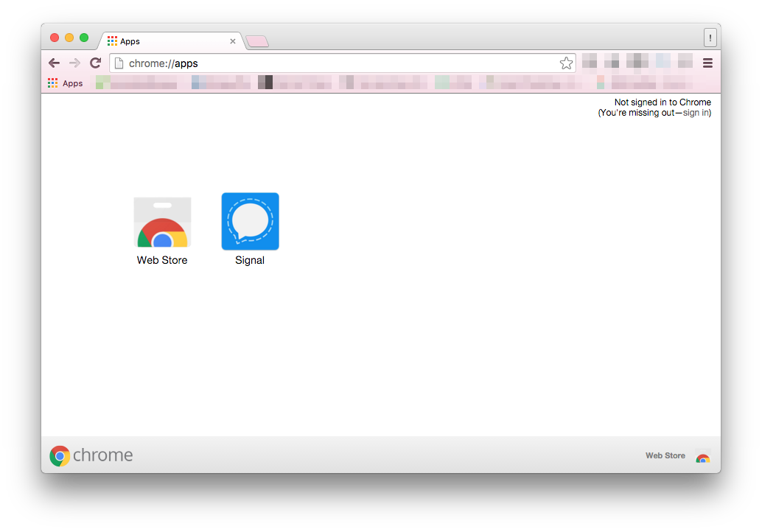Bookmark this page with the star icon

(566, 63)
